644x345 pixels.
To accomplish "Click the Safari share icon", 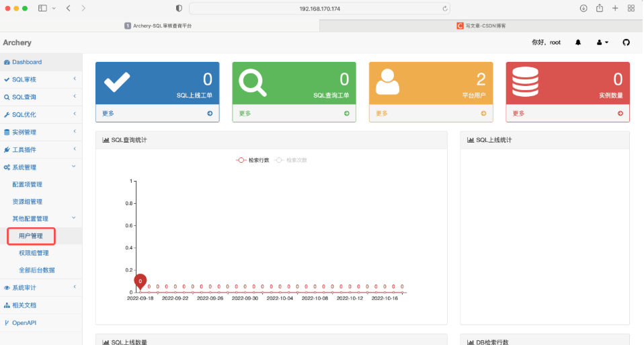I will tap(600, 8).
